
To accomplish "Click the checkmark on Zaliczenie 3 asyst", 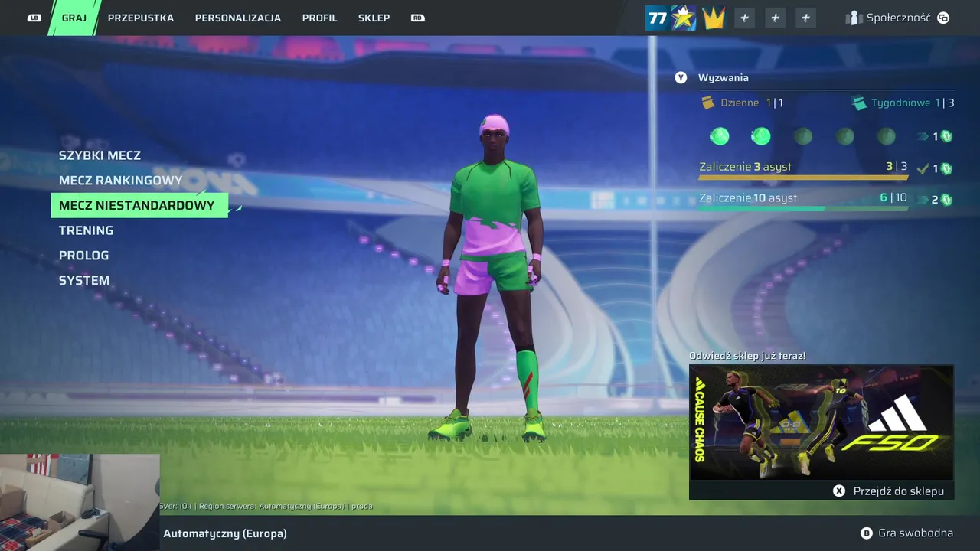I will [923, 168].
